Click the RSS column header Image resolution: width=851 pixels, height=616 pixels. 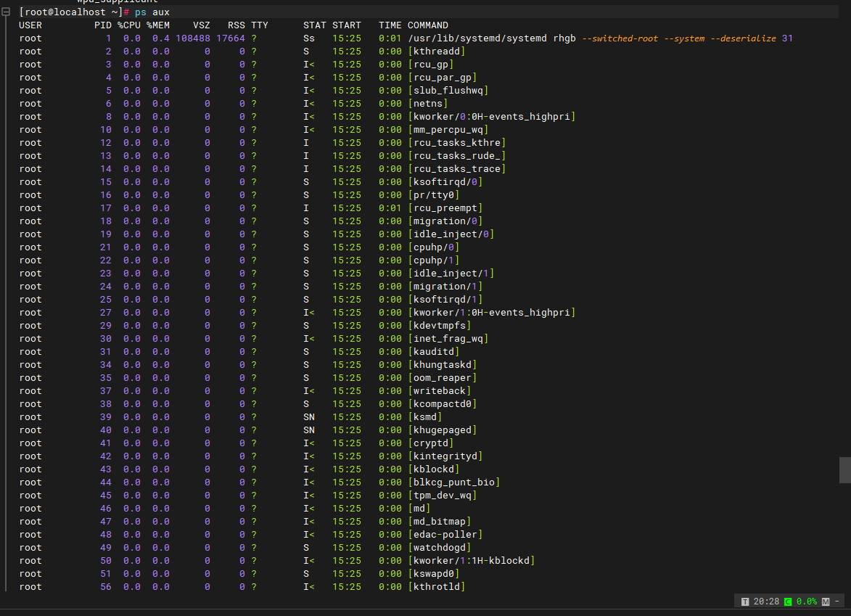coord(236,25)
